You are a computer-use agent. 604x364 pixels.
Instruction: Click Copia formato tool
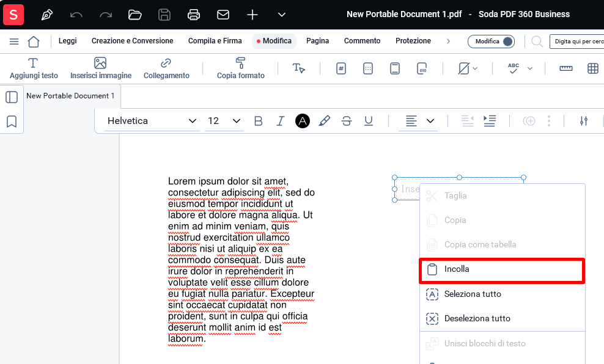tap(240, 68)
